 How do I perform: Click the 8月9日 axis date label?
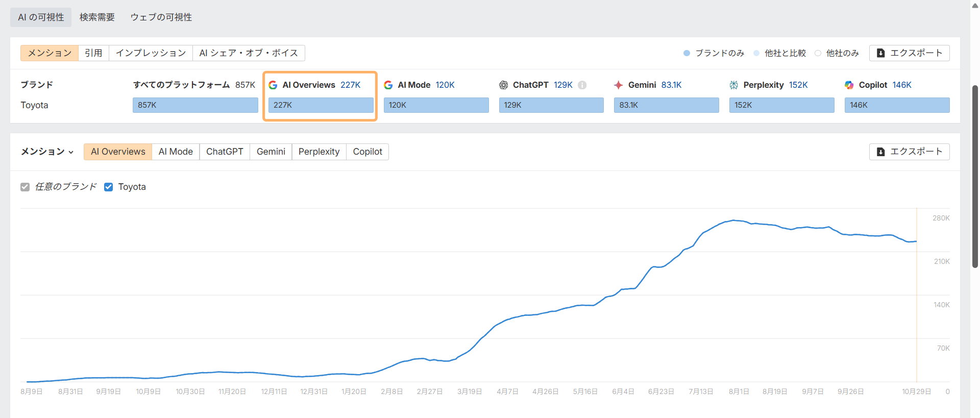(31, 391)
